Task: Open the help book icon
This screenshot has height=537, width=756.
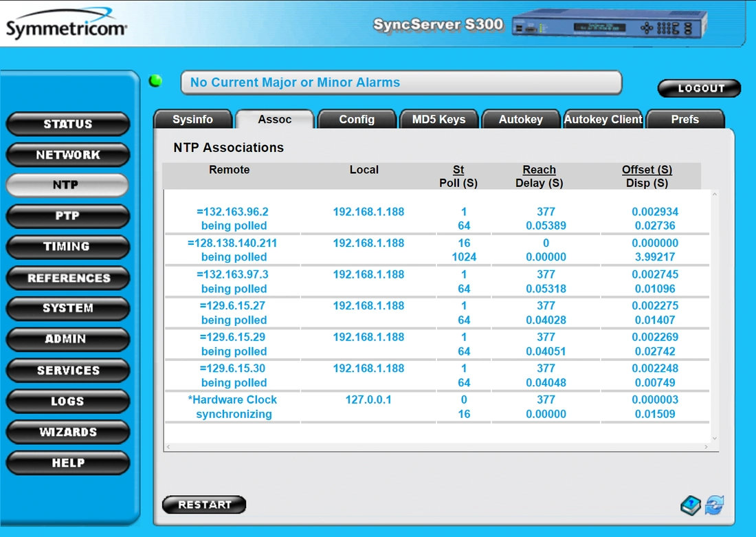Action: pos(691,506)
